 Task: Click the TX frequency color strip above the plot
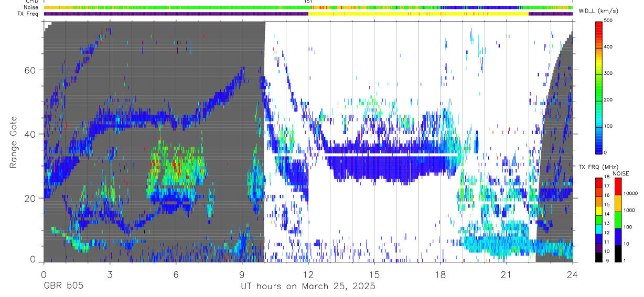[308, 14]
